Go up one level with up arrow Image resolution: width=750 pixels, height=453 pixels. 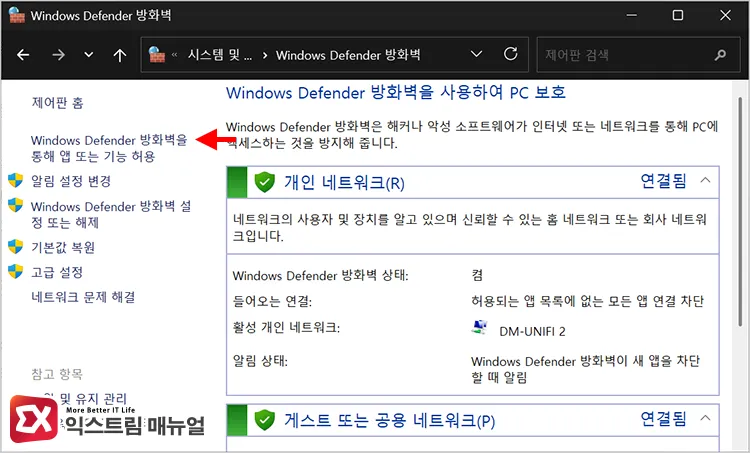pyautogui.click(x=120, y=55)
